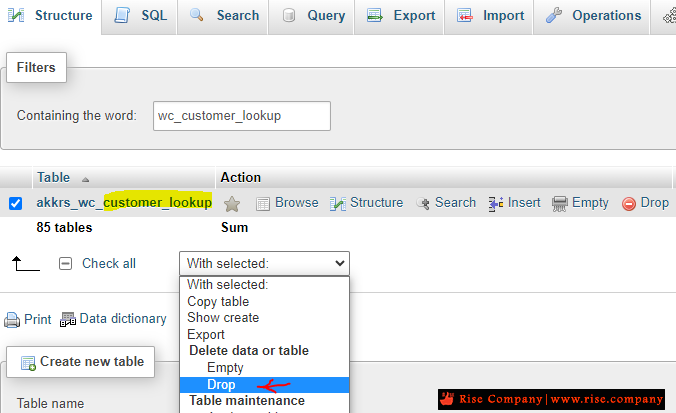
Task: Click the red Drop icon in the row
Action: 629,203
